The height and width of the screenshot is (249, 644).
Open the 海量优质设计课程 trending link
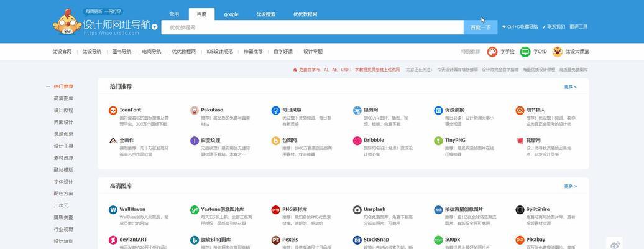coord(539,70)
